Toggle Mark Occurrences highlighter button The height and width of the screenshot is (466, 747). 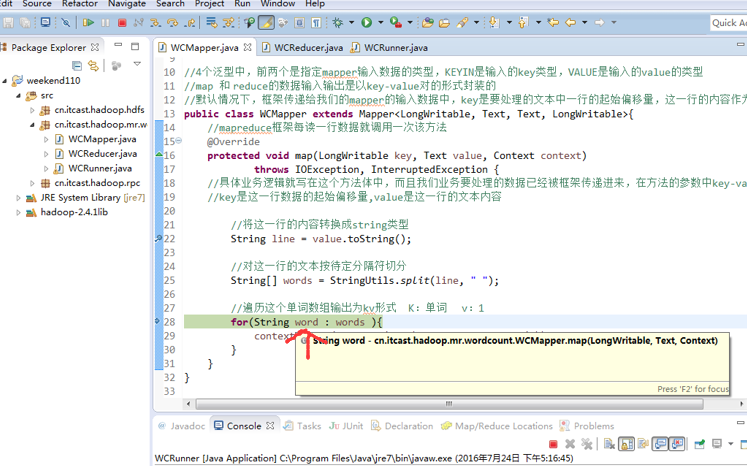[266, 22]
